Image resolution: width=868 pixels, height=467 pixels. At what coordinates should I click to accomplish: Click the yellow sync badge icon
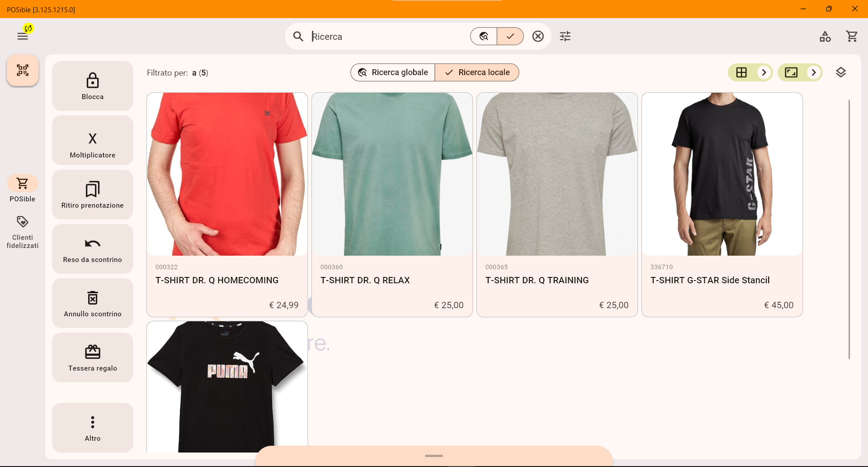pyautogui.click(x=28, y=29)
